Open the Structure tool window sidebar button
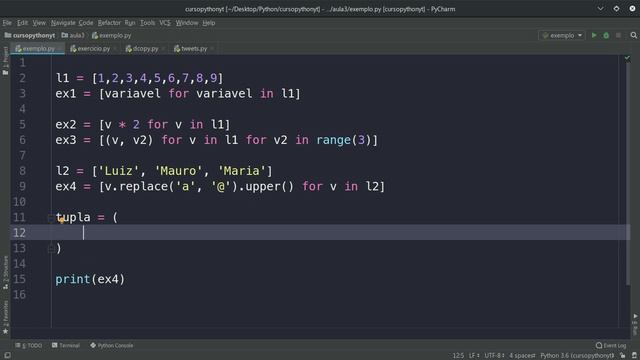The image size is (640, 360). (5, 273)
